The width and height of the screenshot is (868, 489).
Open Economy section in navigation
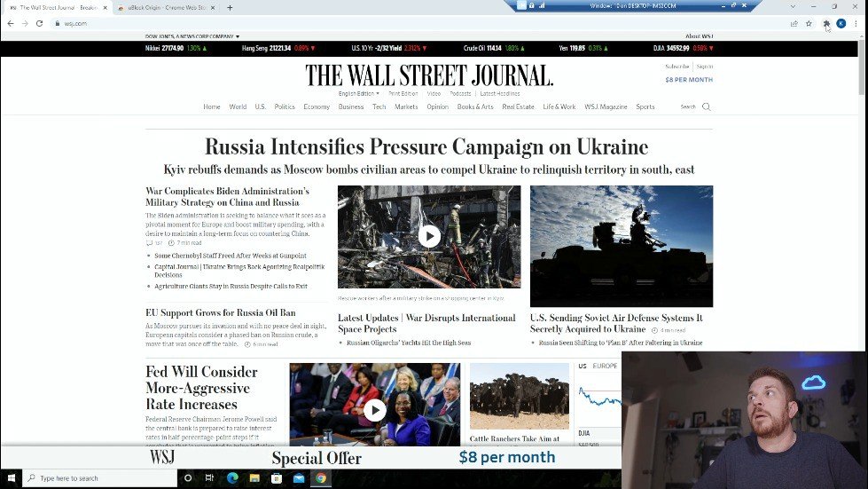pos(317,106)
